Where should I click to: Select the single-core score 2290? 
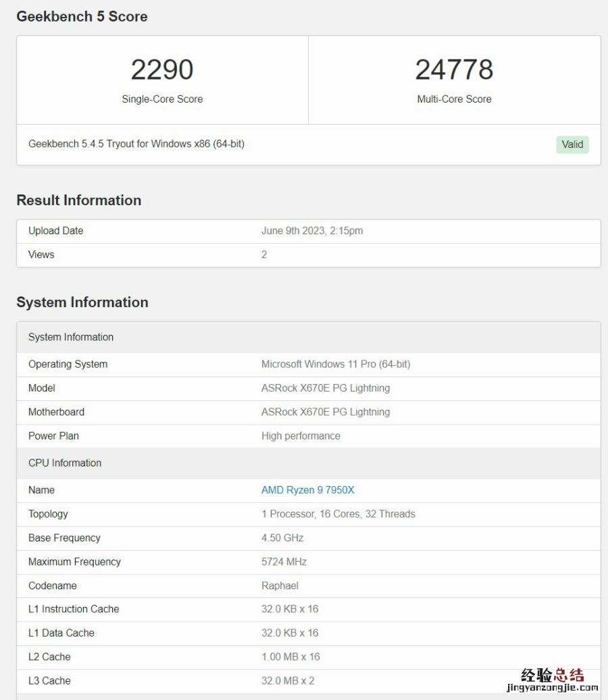coord(162,70)
